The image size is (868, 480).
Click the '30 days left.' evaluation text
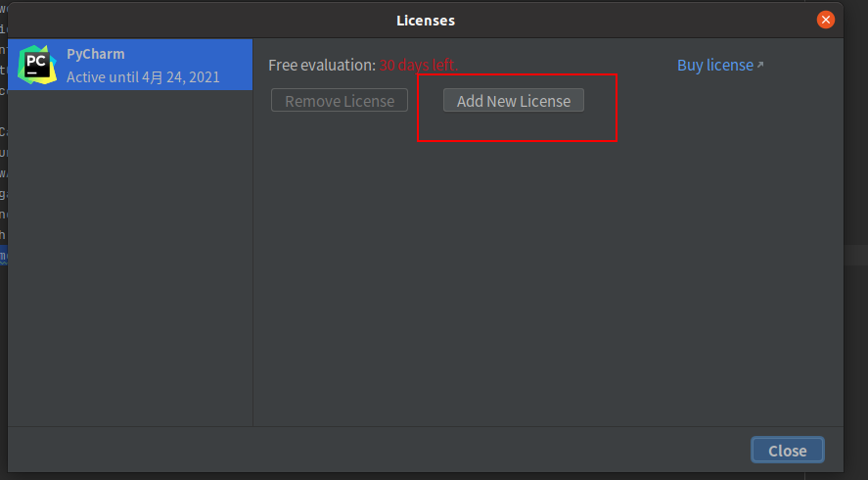[419, 66]
